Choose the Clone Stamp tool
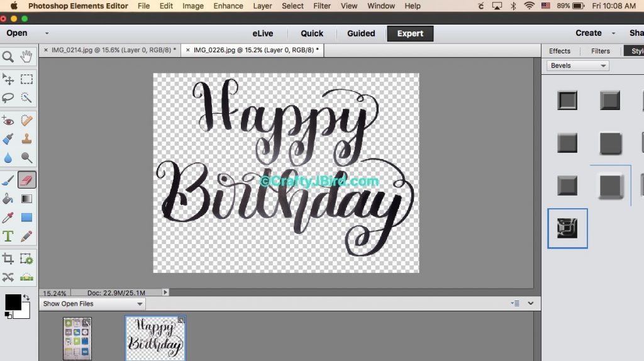The height and width of the screenshot is (361, 644). (x=26, y=139)
